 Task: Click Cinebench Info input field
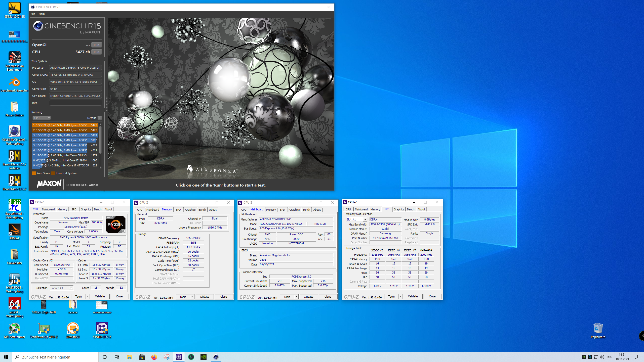[75, 103]
